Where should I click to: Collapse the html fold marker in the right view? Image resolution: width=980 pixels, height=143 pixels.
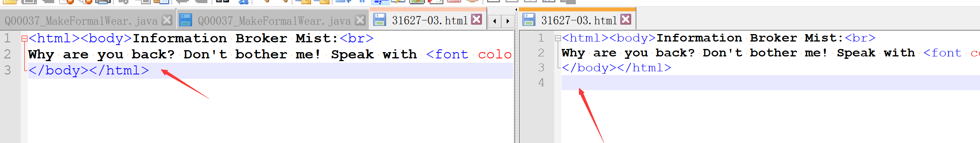point(557,38)
